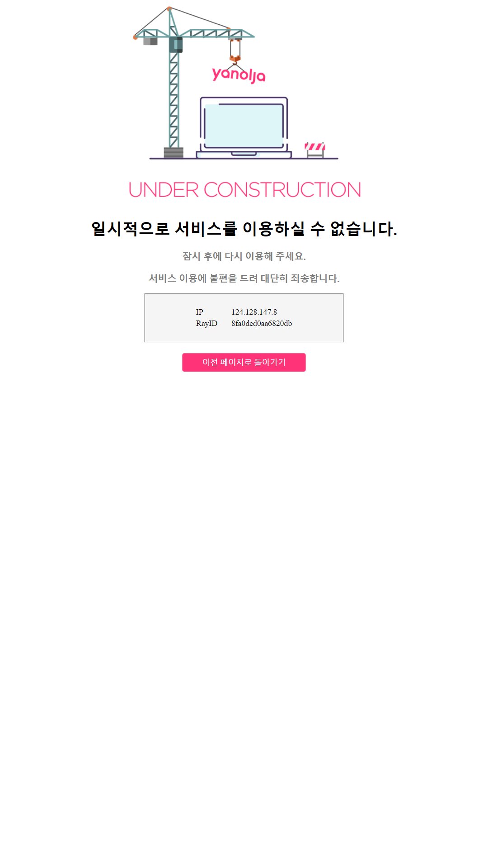Click the crane's gray base
This screenshot has height=868, width=488.
[174, 153]
